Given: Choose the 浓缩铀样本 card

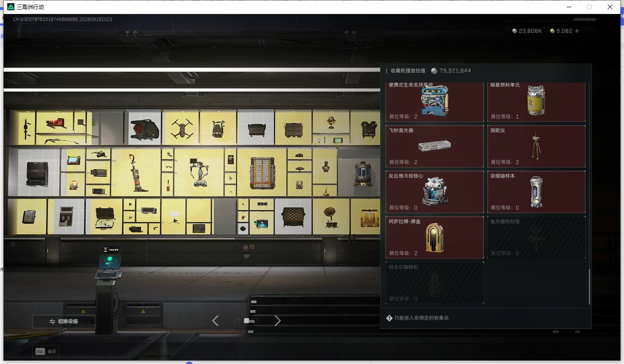Looking at the screenshot, I should coord(536,192).
